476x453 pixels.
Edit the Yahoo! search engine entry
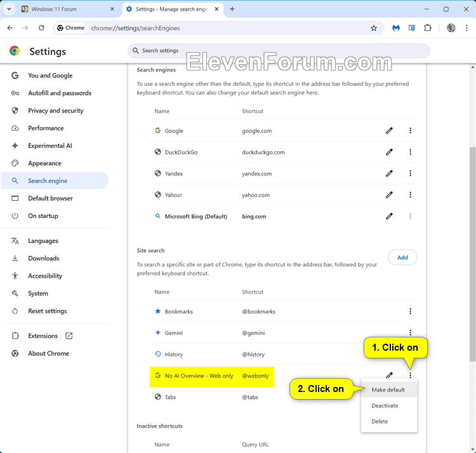tap(389, 195)
